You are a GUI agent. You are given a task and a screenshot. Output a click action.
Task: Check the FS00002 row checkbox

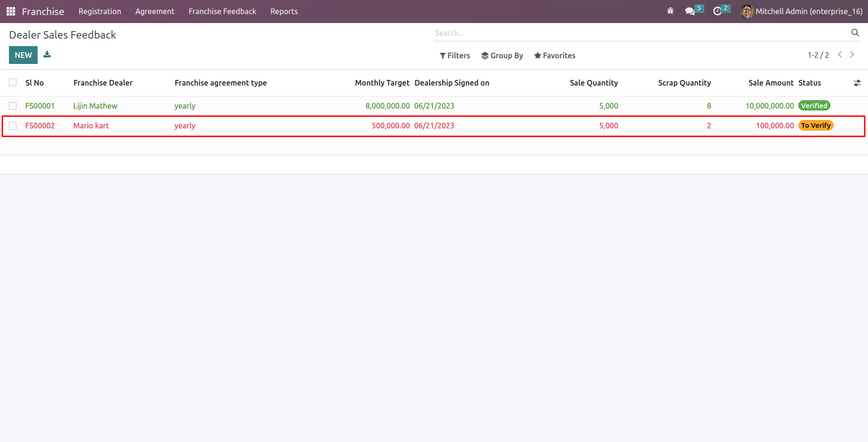pos(13,126)
